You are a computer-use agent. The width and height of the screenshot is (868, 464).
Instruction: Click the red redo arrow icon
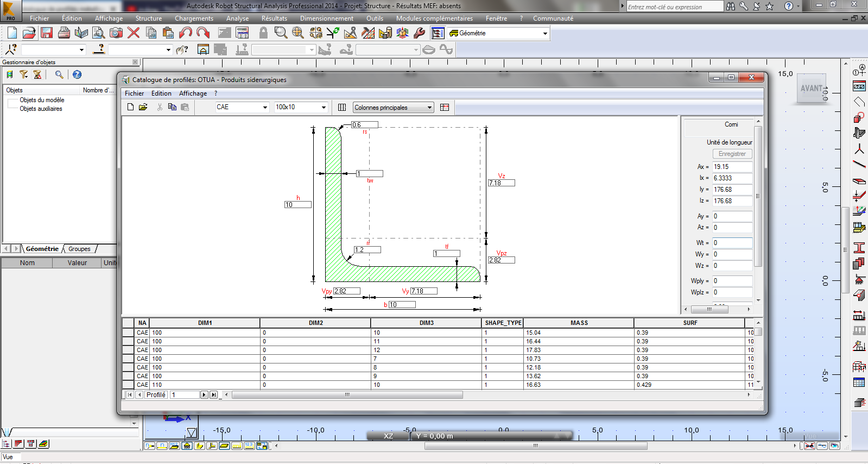[x=203, y=33]
